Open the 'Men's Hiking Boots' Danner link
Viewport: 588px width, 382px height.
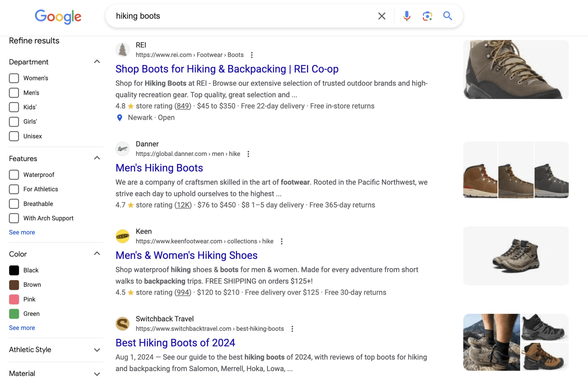159,168
